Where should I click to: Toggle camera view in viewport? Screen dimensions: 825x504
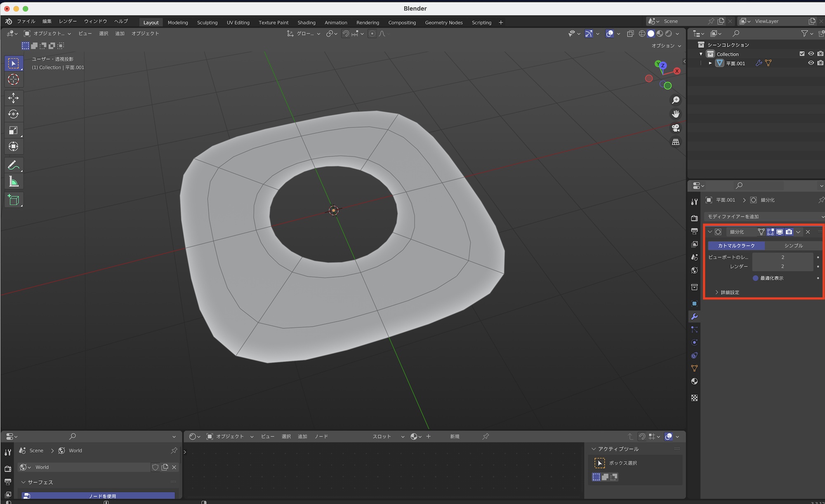[676, 128]
